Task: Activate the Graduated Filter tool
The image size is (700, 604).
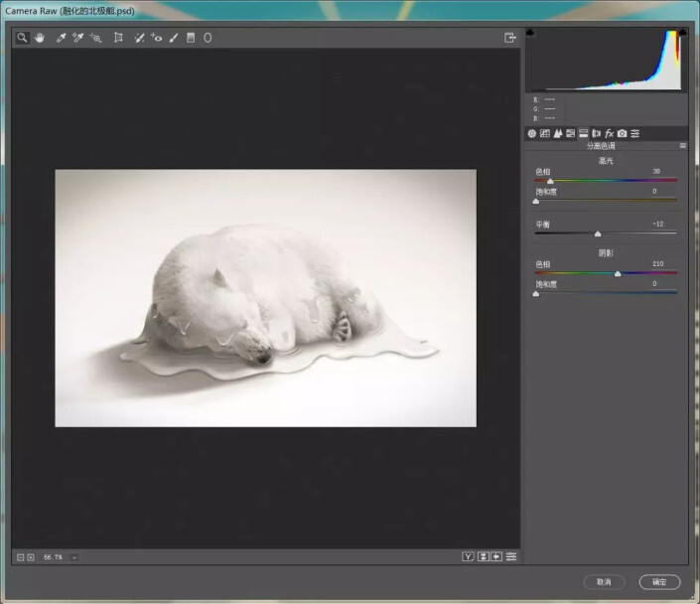Action: pyautogui.click(x=190, y=38)
